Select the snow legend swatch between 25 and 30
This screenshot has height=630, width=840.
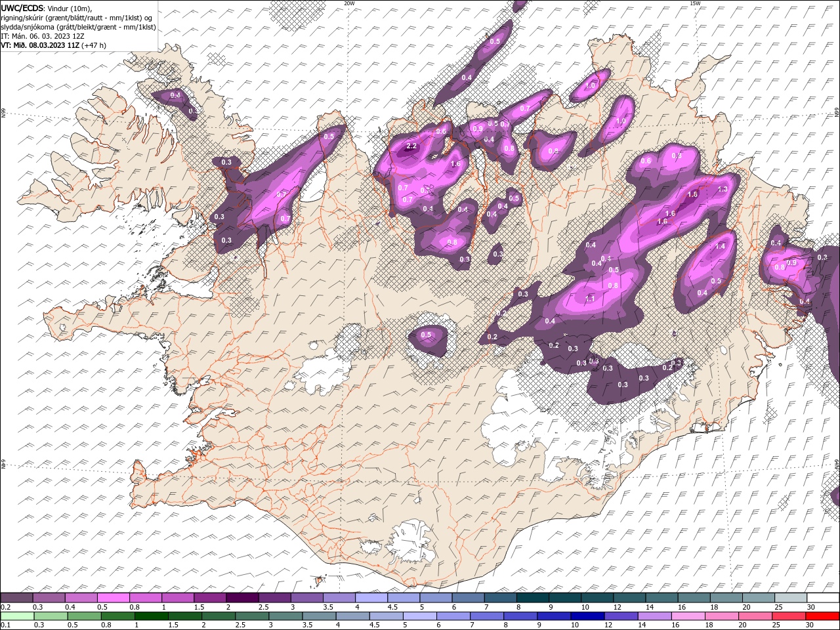791,598
